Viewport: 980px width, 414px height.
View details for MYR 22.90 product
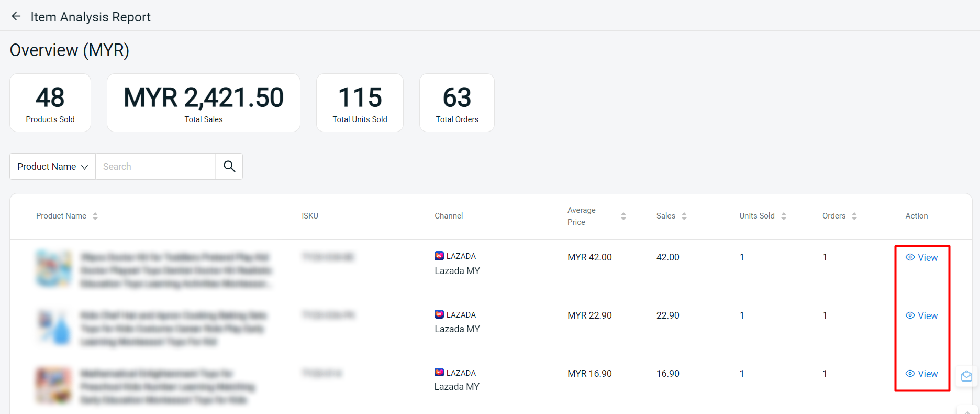922,315
